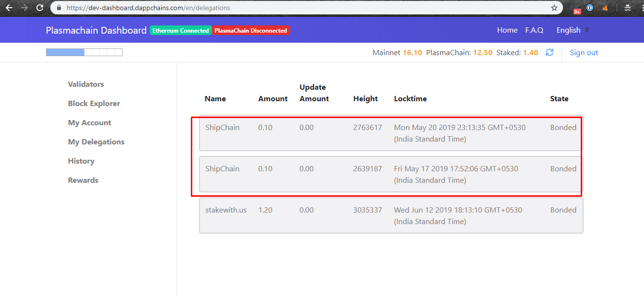The height and width of the screenshot is (297, 644).
Task: Open the Validators section
Action: (x=86, y=84)
